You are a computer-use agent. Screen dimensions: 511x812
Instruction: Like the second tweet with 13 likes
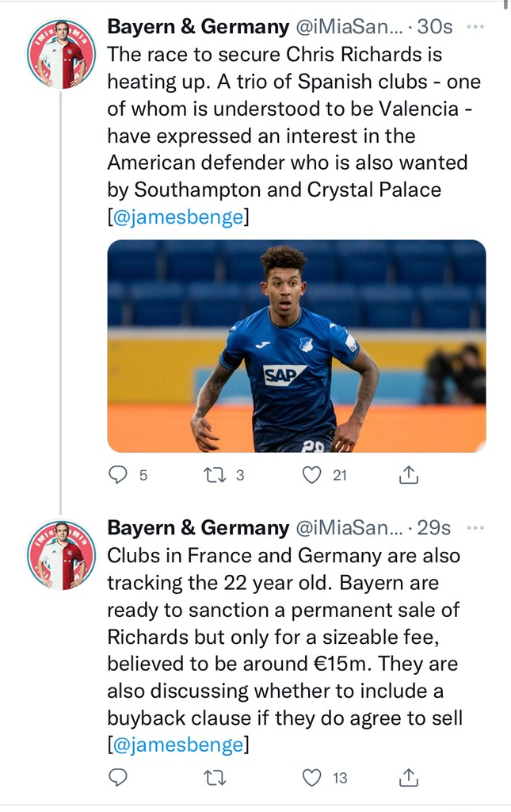pyautogui.click(x=314, y=778)
